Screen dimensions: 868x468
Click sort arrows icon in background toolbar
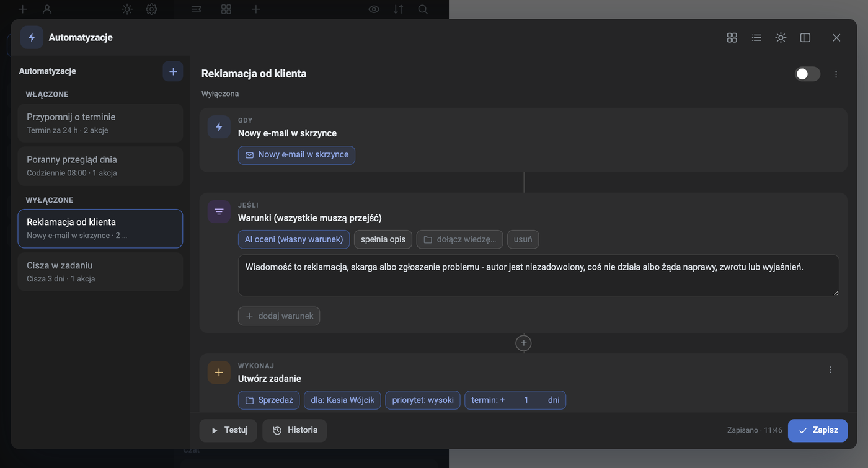coord(398,9)
